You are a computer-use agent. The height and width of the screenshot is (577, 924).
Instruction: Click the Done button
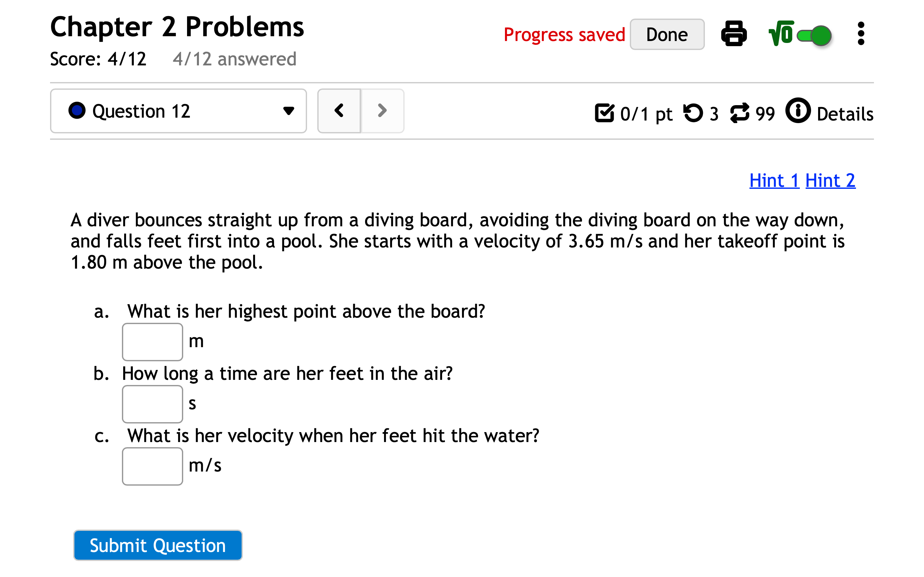tap(667, 34)
